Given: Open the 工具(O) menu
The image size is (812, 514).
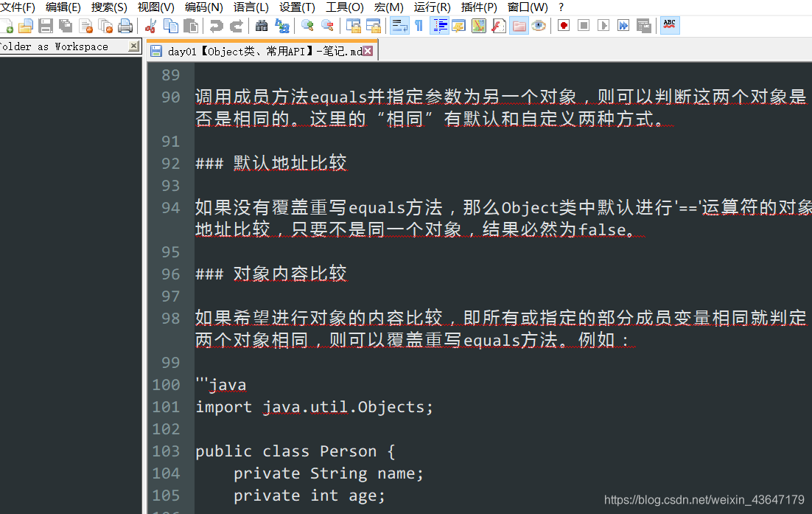Looking at the screenshot, I should [344, 7].
